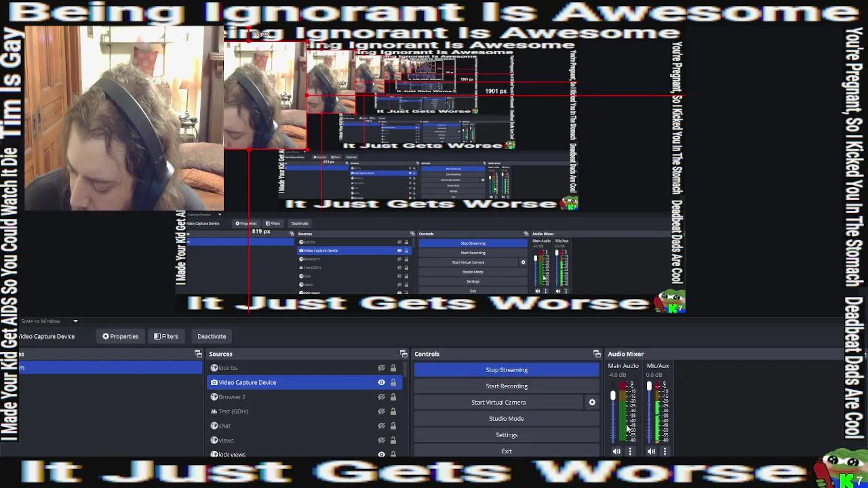The width and height of the screenshot is (868, 488).
Task: Click Exit in Controls panel
Action: (x=507, y=451)
